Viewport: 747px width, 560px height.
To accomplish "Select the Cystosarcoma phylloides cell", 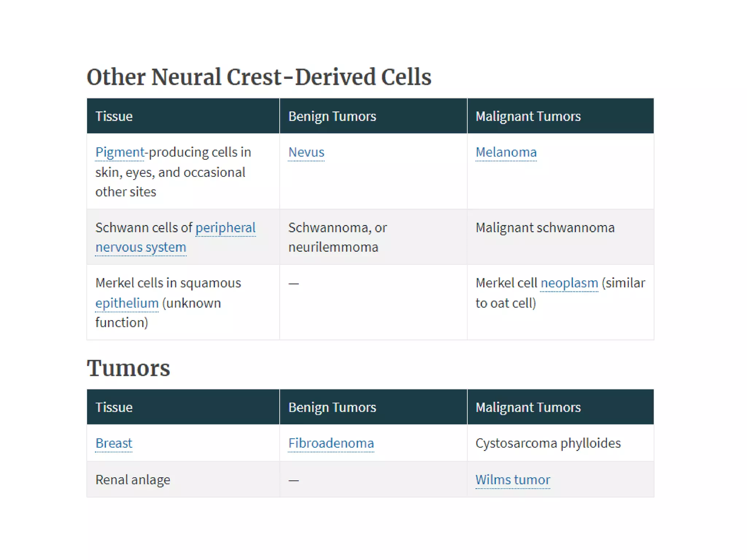I will (x=548, y=443).
